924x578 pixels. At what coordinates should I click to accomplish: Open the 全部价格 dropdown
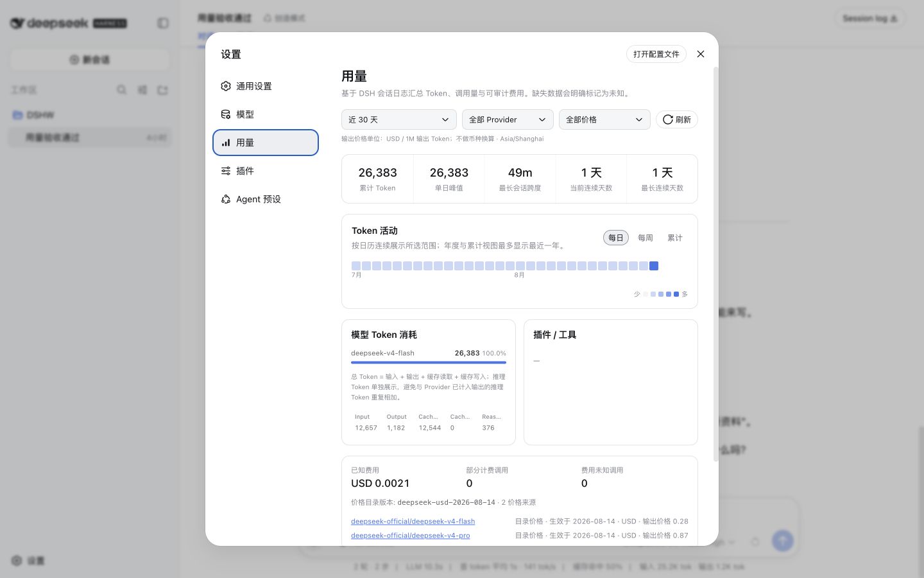click(604, 119)
